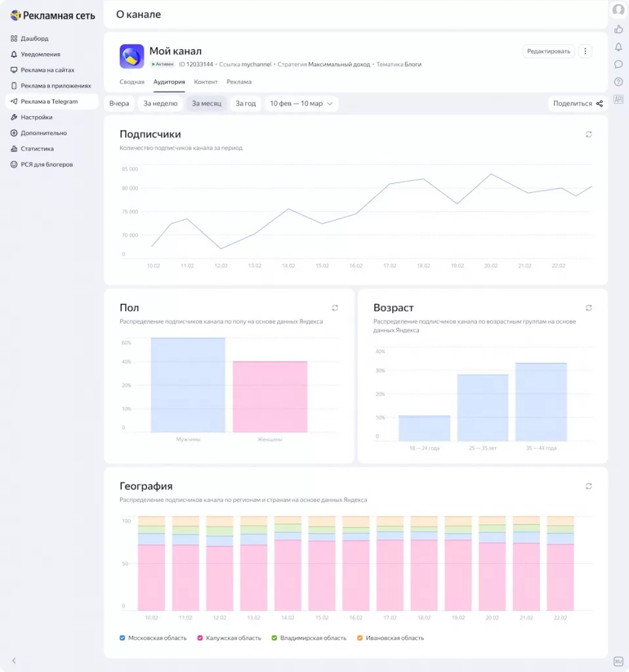629x672 pixels.
Task: Click the Поделиться share button
Action: click(578, 103)
